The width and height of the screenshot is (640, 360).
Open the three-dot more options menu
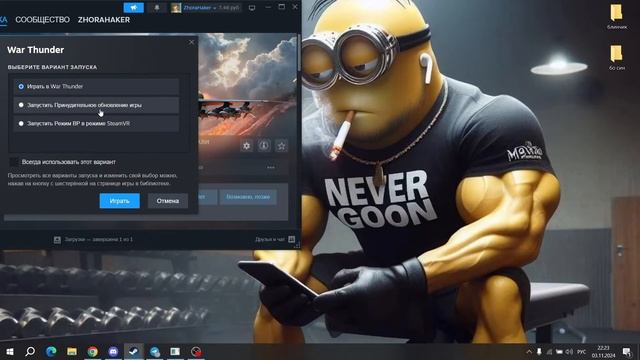coord(271,167)
